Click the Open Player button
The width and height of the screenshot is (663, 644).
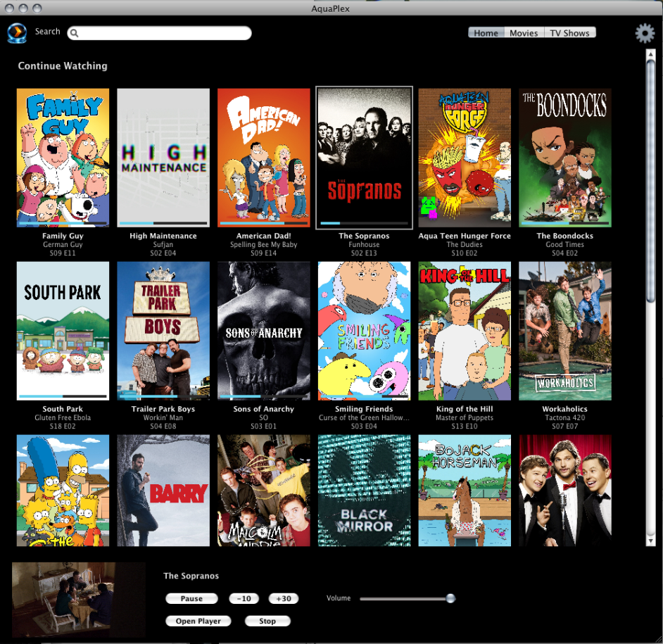198,621
